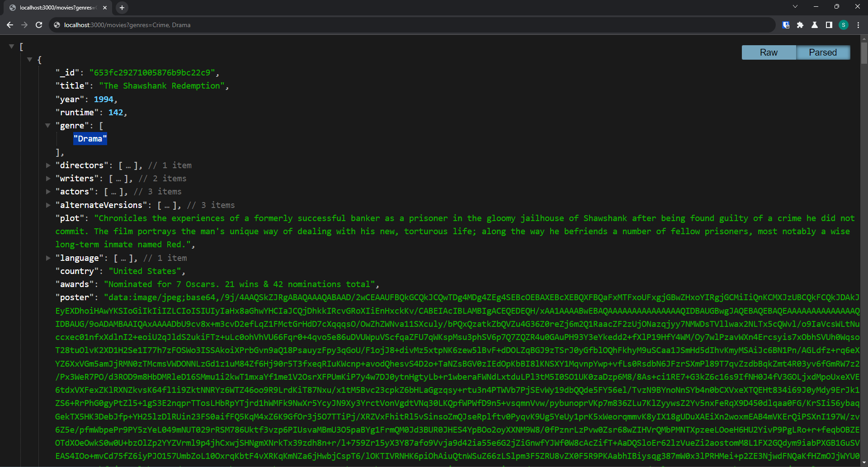Image resolution: width=868 pixels, height=467 pixels.
Task: Click the browser Back arrow
Action: pos(10,25)
